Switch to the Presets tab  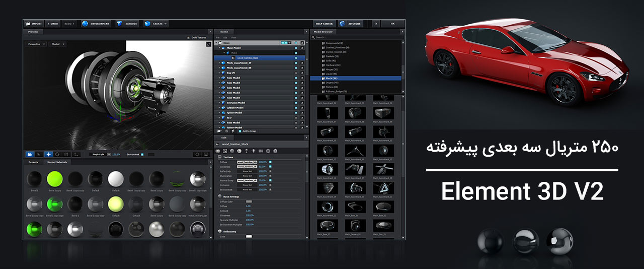point(33,162)
